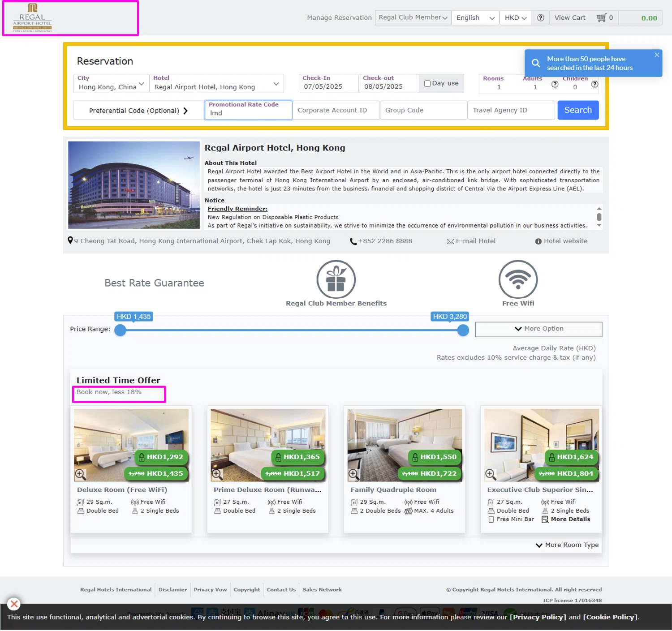Open the Regal Club Member dropdown
Screen dimensions: 672x631
point(413,18)
